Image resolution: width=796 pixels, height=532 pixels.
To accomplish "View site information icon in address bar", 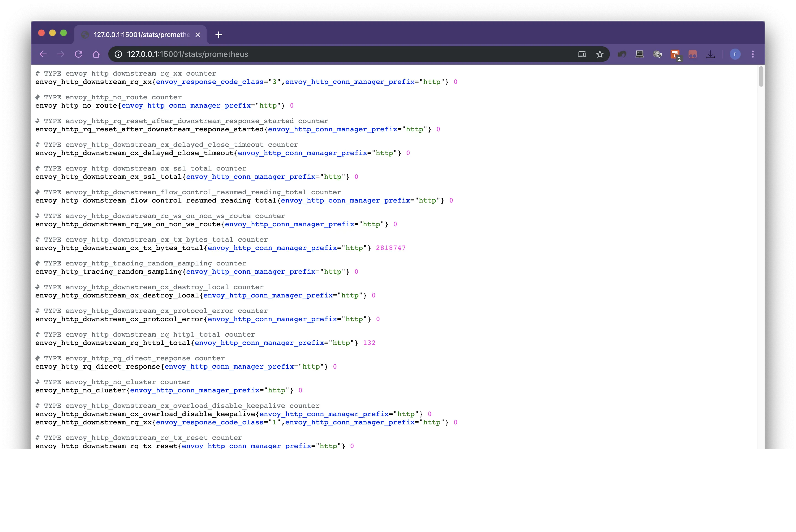I will pyautogui.click(x=118, y=54).
